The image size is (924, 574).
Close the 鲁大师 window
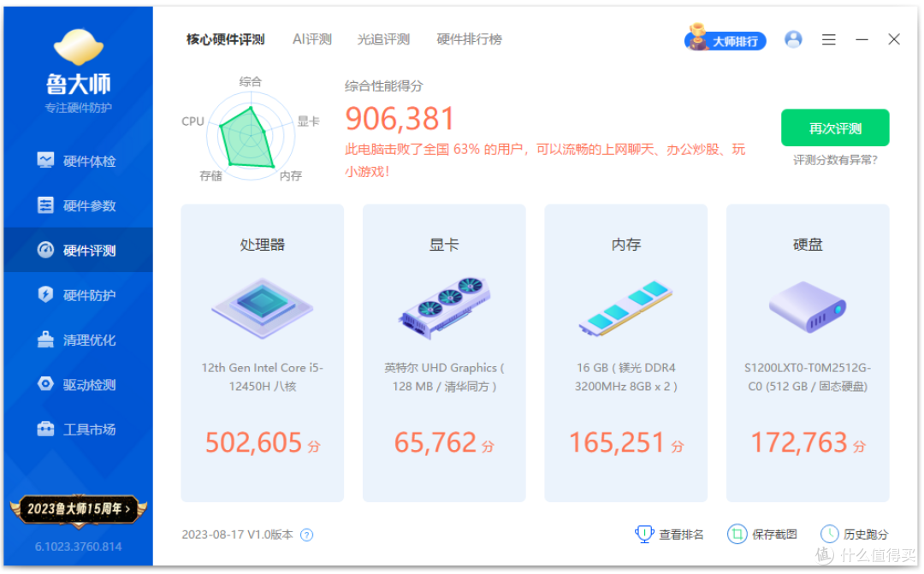tap(894, 39)
